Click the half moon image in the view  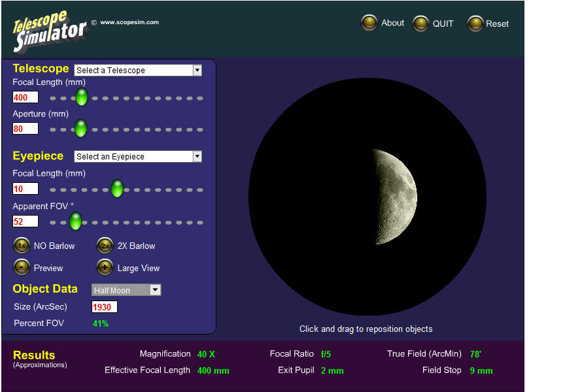pyautogui.click(x=394, y=197)
